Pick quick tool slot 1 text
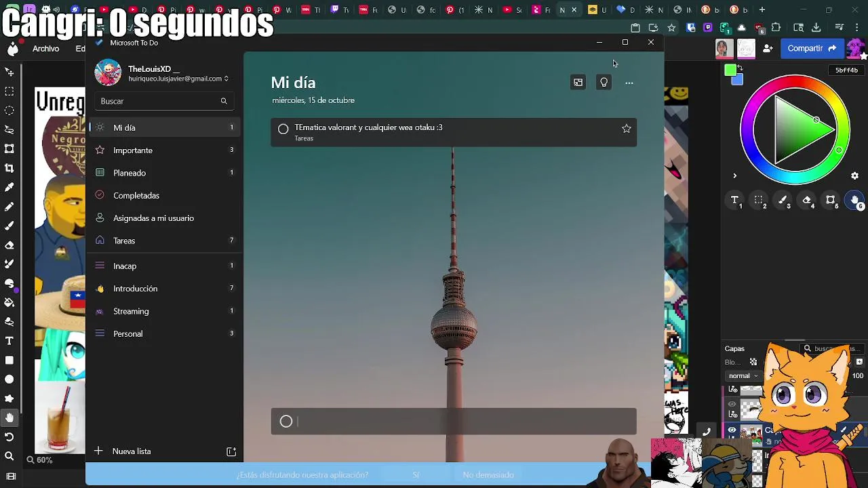Screen dimensions: 868x488 pyautogui.click(x=735, y=201)
